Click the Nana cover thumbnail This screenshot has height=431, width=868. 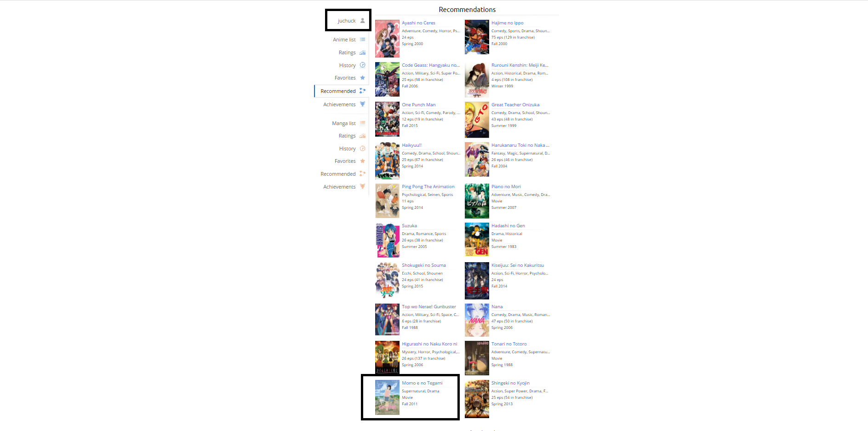(x=477, y=320)
